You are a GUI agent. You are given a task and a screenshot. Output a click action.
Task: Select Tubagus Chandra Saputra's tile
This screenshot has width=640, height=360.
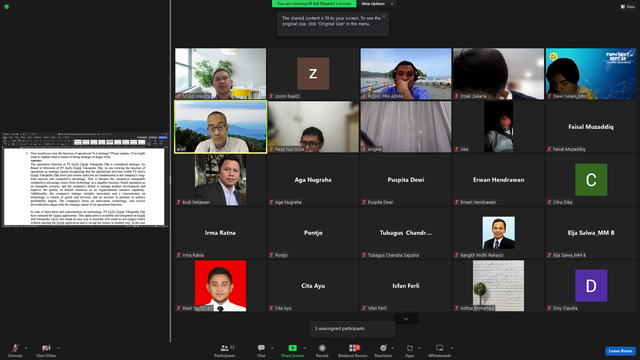pos(406,233)
